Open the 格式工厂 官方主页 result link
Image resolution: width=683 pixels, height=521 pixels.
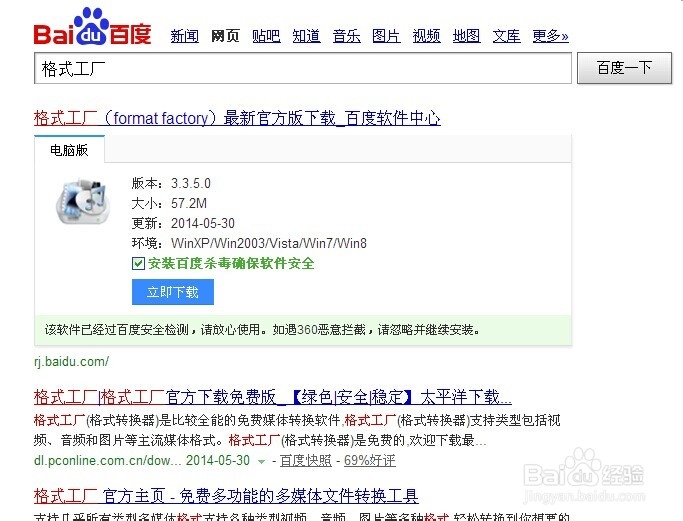pyautogui.click(x=226, y=496)
